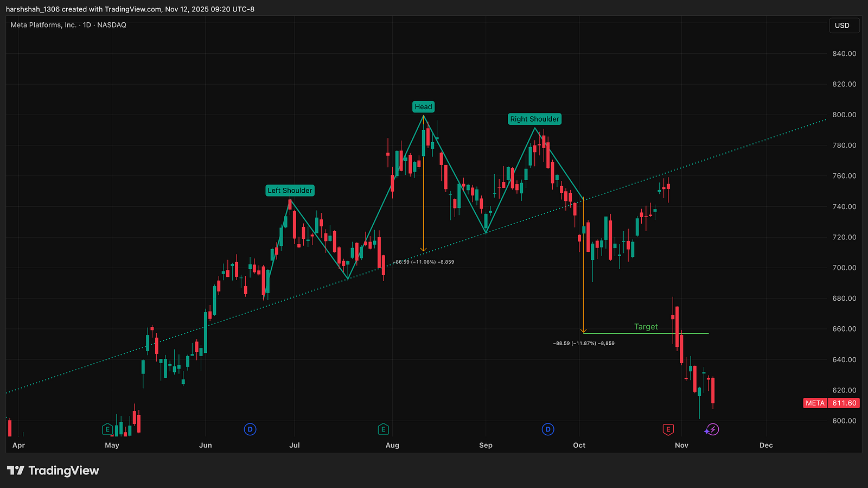Select the Left Shoulder label

pyautogui.click(x=290, y=191)
